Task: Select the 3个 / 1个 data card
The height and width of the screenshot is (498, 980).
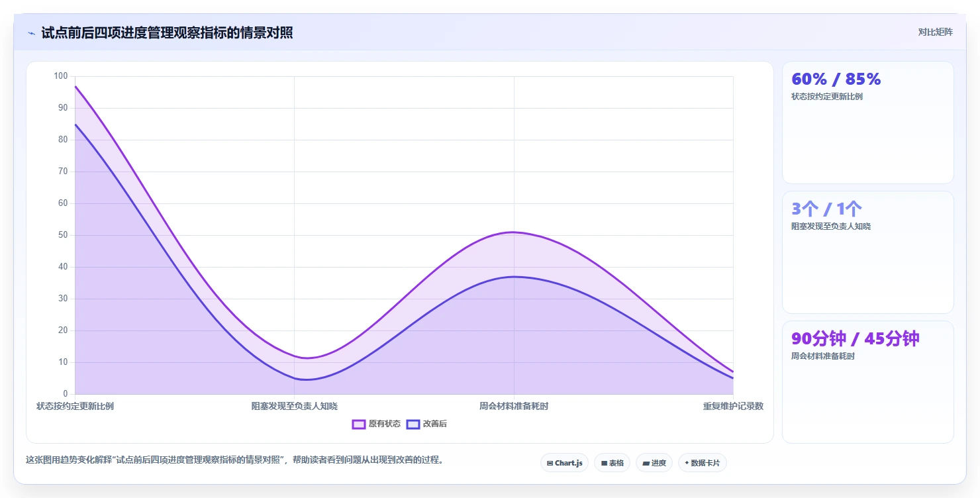Action: point(867,252)
